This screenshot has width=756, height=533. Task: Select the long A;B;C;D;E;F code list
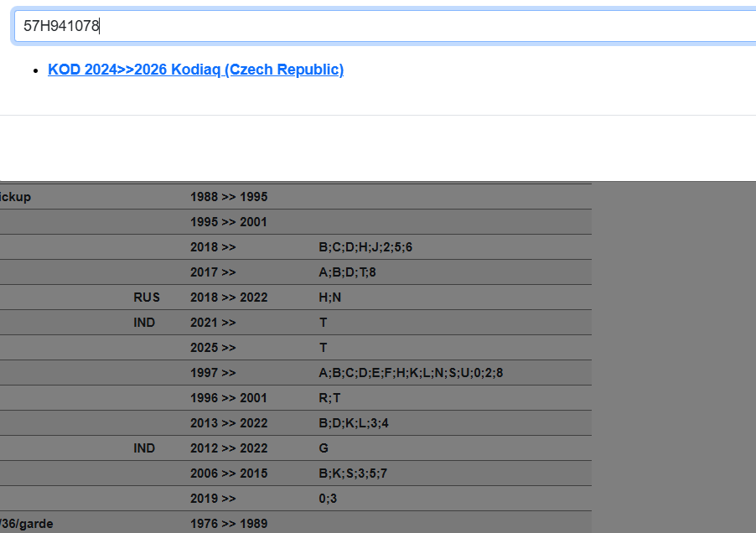411,373
